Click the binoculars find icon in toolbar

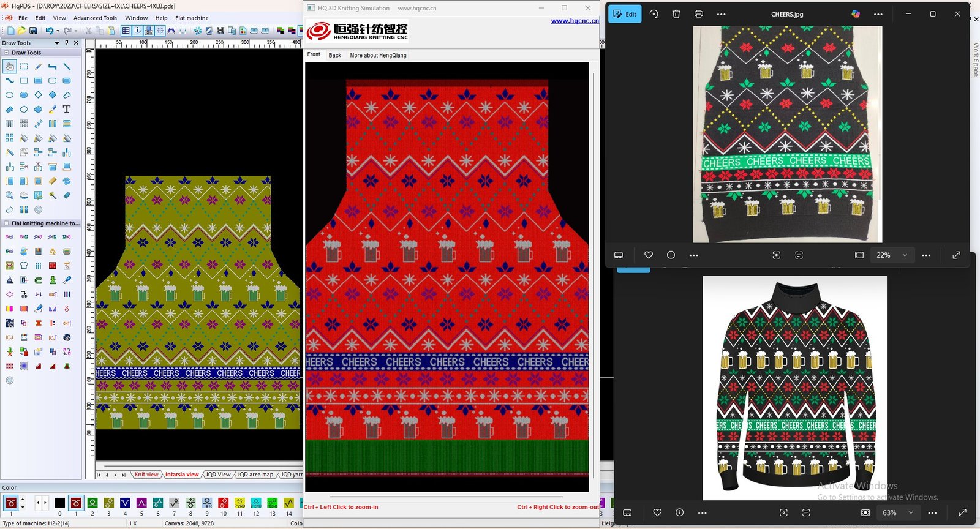click(x=220, y=31)
